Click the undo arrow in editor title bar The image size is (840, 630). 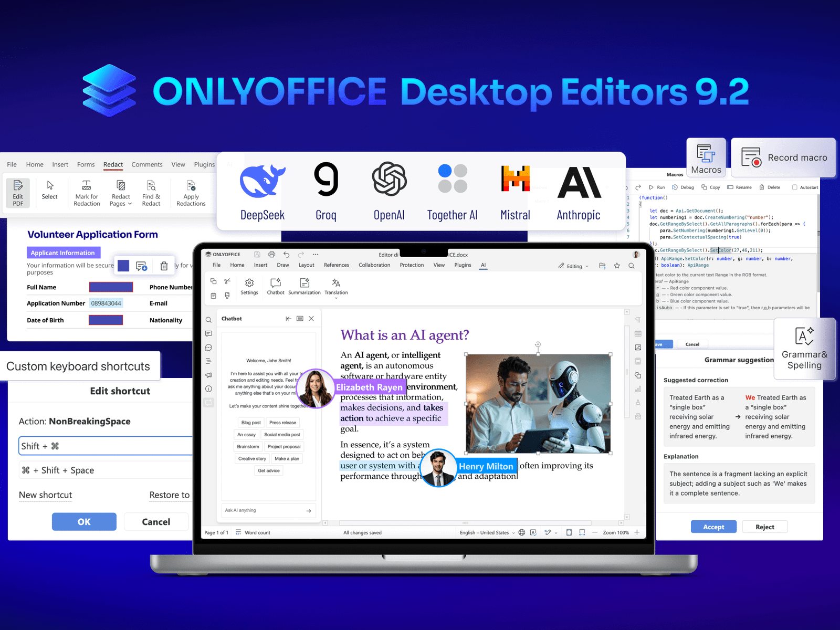coord(286,255)
